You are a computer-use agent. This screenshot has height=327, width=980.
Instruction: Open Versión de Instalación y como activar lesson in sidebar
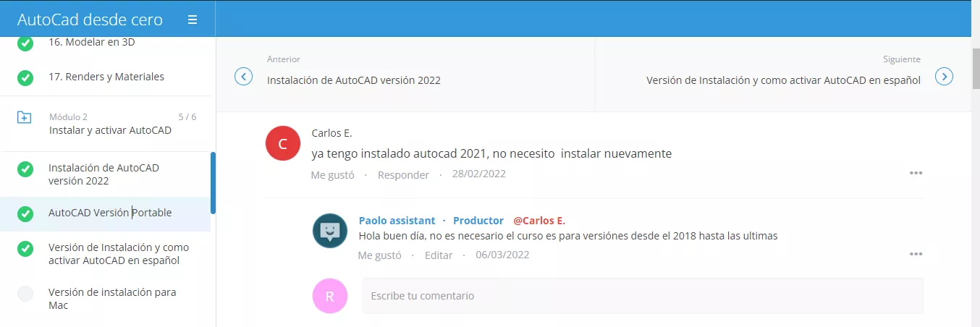click(x=119, y=254)
